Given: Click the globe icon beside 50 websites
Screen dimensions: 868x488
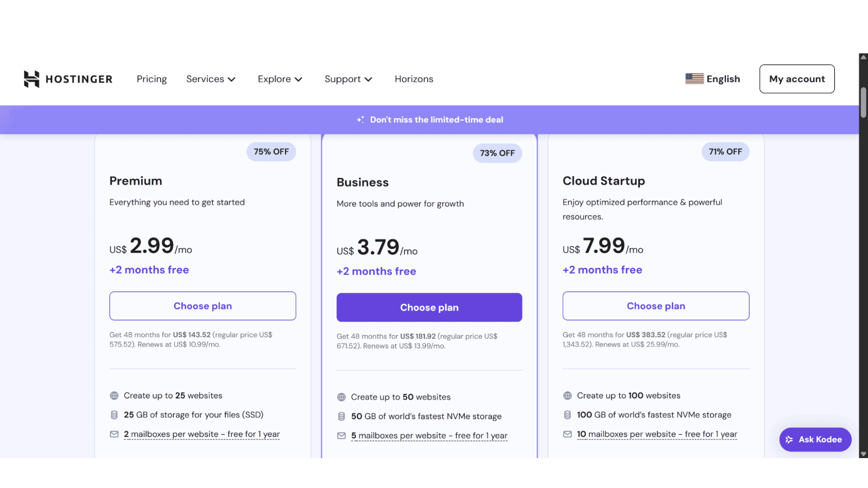Looking at the screenshot, I should coord(342,397).
